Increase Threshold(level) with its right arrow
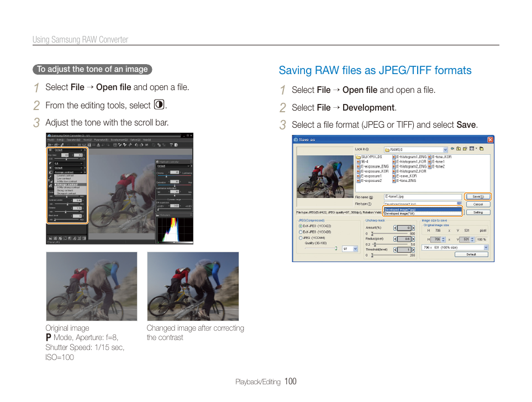 [x=413, y=250]
